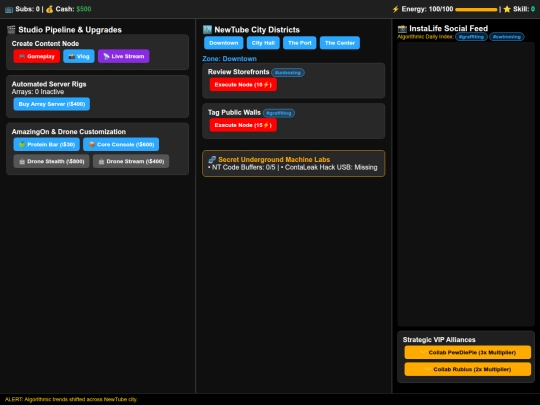Click #swimming tag in Algorithmic Daily Index

click(507, 37)
